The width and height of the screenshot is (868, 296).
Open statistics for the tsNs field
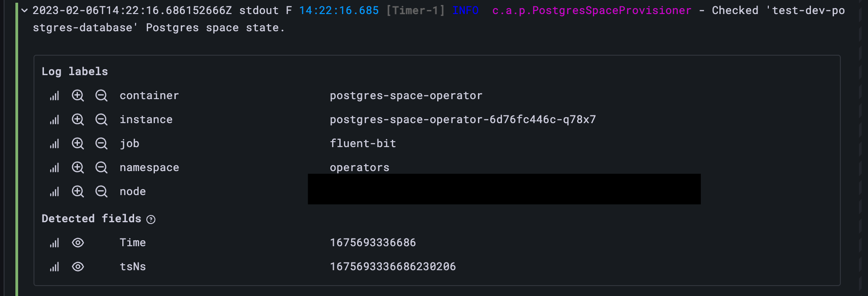coord(54,267)
